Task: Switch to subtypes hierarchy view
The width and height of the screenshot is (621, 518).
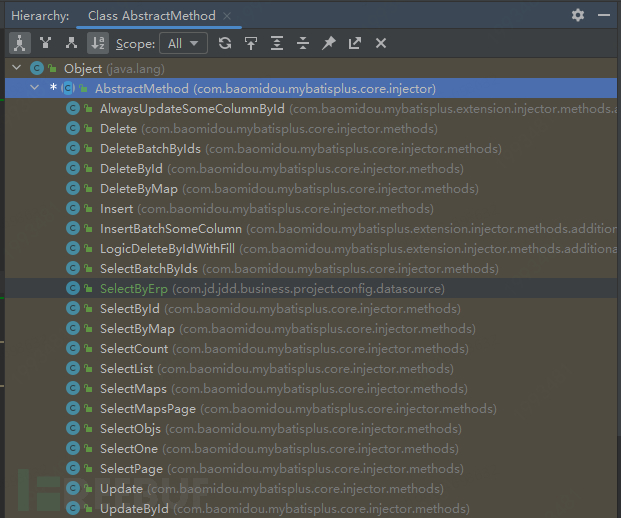Action: (x=71, y=43)
